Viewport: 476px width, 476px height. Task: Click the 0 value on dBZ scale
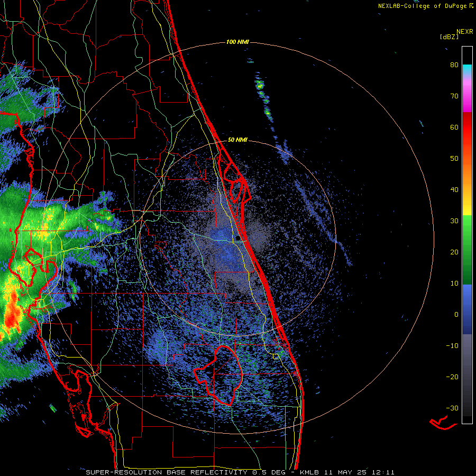pyautogui.click(x=456, y=315)
